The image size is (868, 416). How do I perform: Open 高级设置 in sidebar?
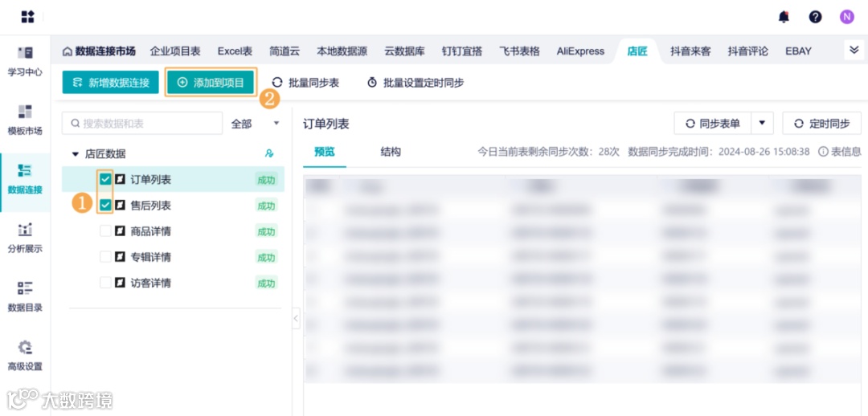(x=25, y=355)
